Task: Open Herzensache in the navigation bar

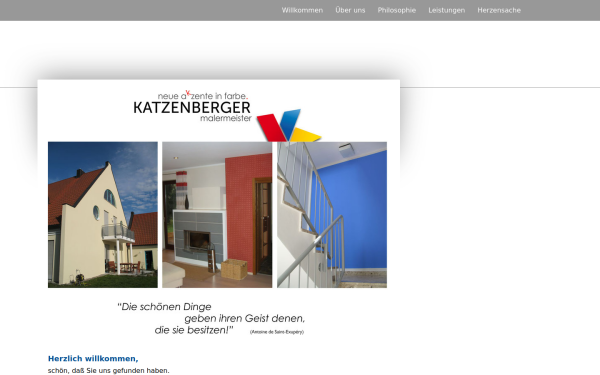Action: [x=499, y=10]
